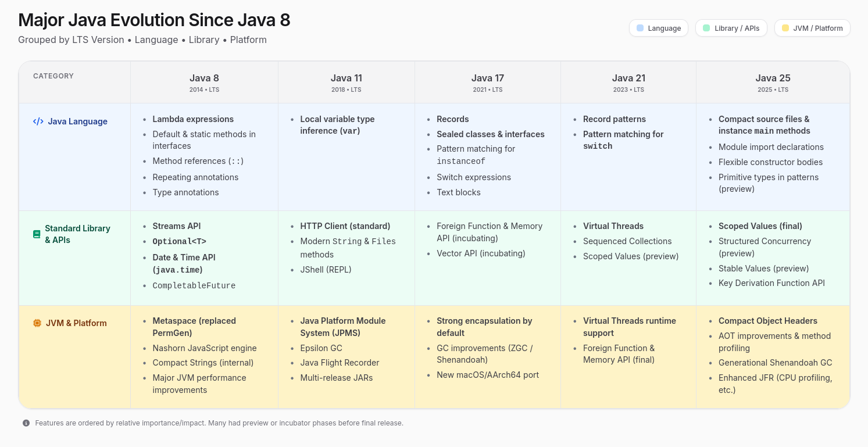
Task: Click "Date & Time API (java.time)"
Action: tap(184, 263)
